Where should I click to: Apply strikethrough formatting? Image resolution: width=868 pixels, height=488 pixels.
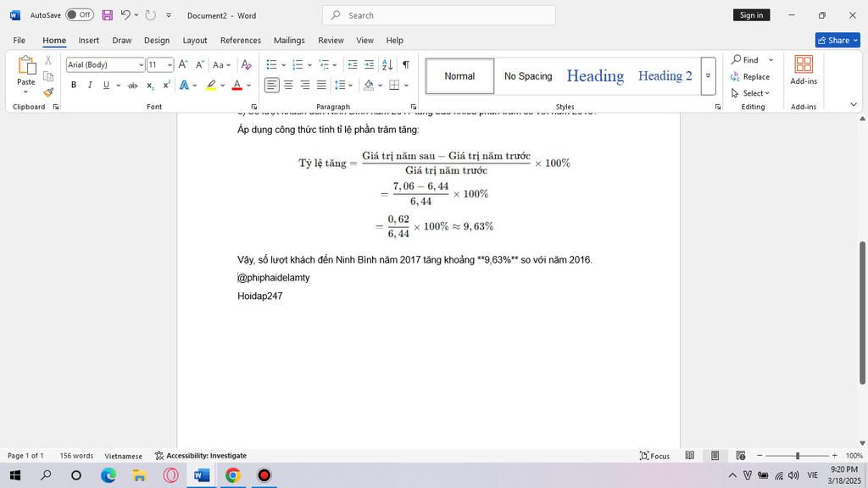click(x=132, y=85)
